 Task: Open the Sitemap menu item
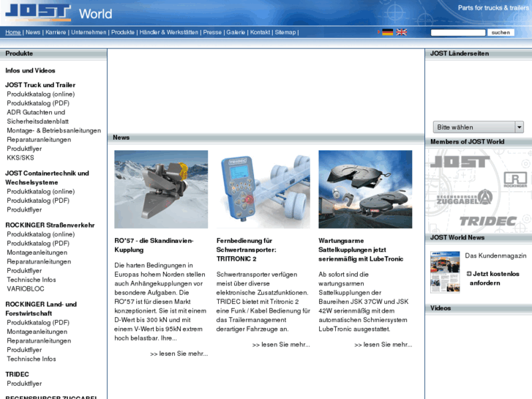pos(285,32)
